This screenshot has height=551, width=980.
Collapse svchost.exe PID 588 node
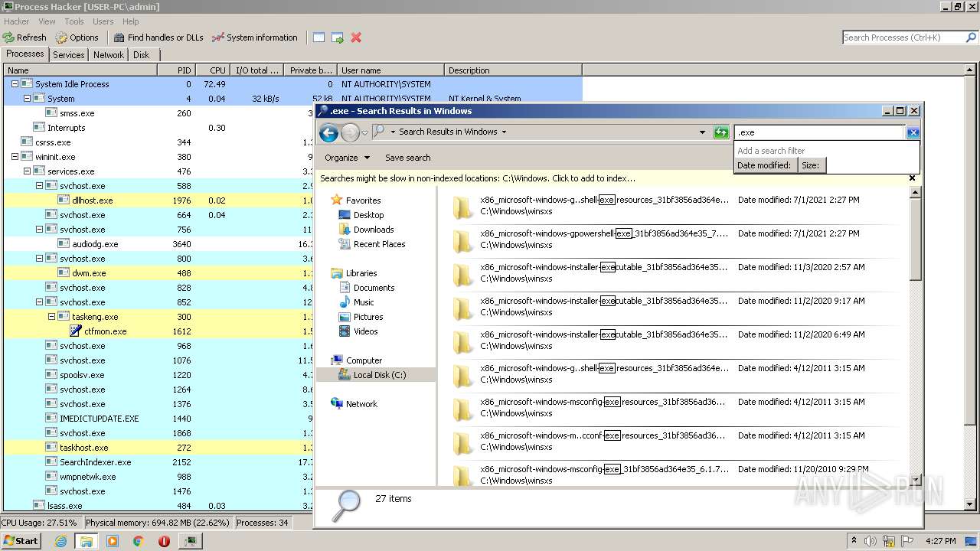point(39,186)
